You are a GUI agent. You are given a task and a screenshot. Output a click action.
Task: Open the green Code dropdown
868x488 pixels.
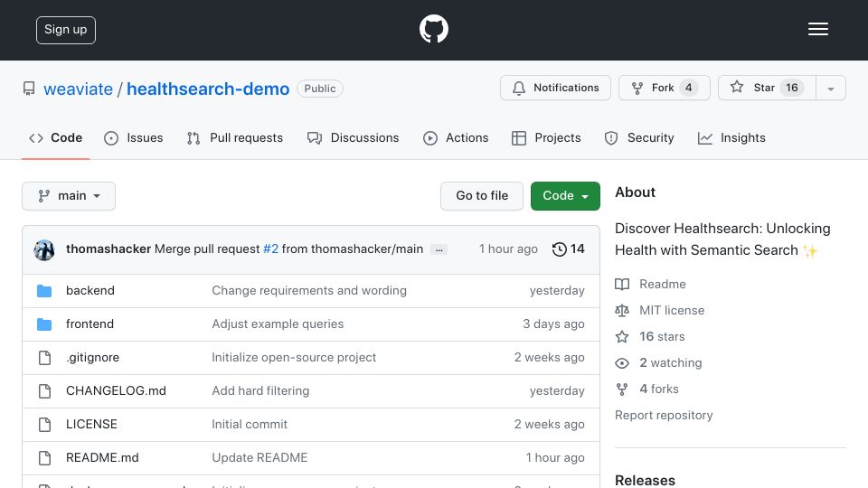(x=565, y=196)
